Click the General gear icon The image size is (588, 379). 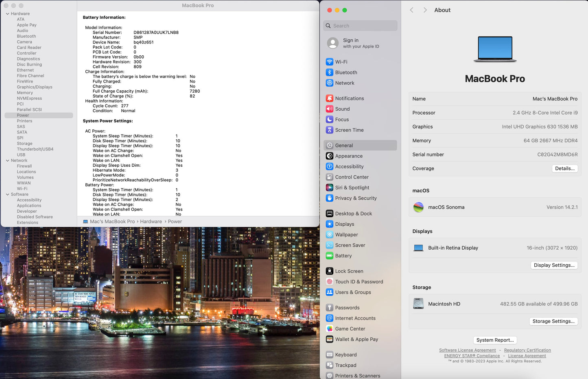330,146
